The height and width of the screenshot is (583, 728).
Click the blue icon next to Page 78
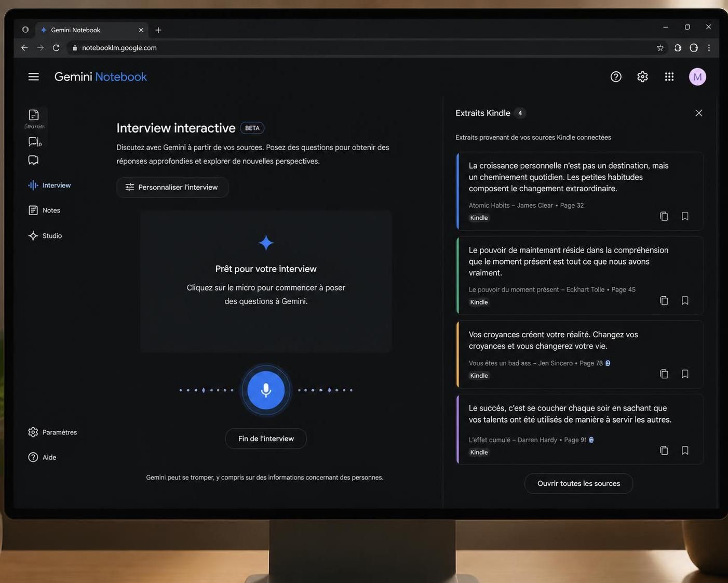(608, 363)
